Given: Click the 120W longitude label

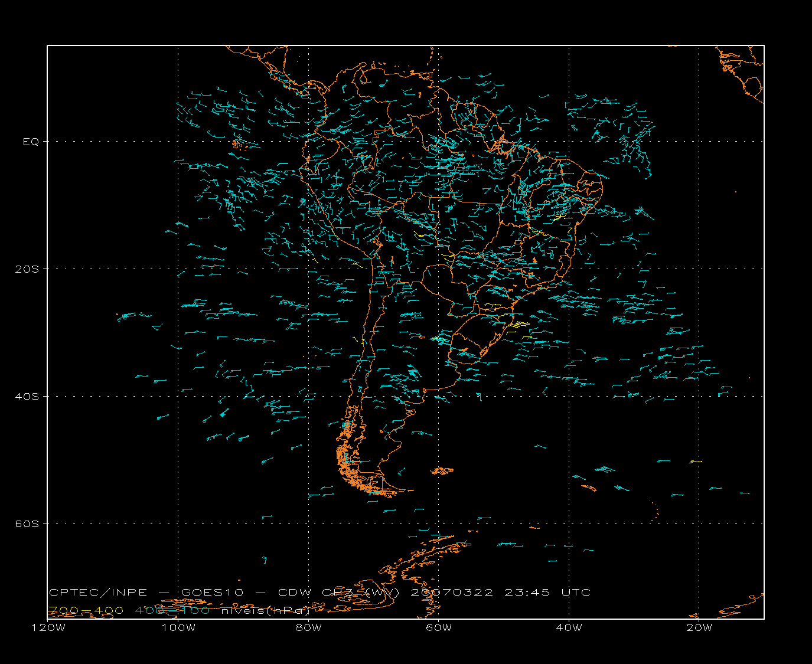Looking at the screenshot, I should (48, 628).
